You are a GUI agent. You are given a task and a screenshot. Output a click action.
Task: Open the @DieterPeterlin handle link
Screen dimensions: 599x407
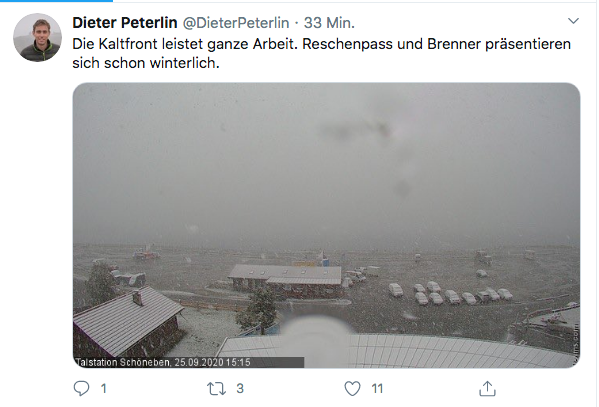click(236, 23)
